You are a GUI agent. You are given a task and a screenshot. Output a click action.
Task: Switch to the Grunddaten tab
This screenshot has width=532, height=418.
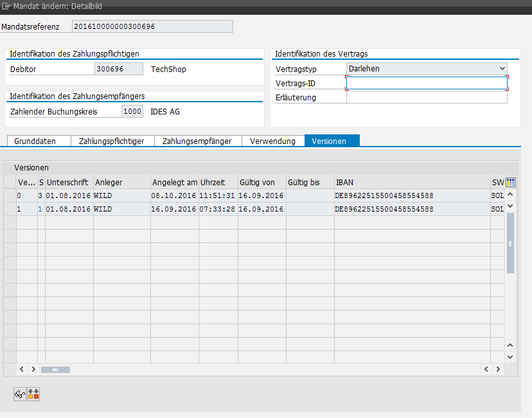point(35,141)
